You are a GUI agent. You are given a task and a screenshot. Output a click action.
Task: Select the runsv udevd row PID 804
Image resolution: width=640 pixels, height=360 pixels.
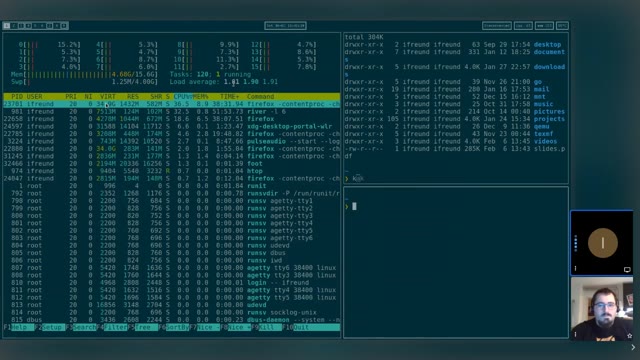171,245
